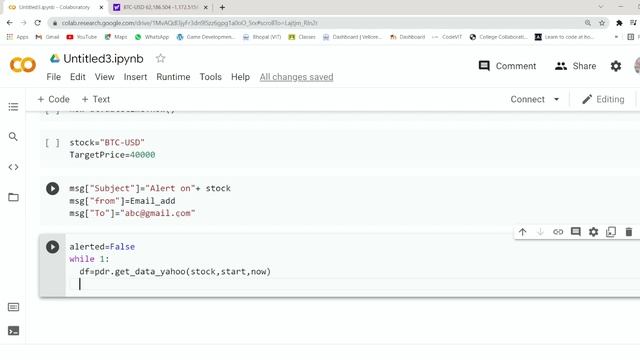The width and height of the screenshot is (640, 360).
Task: Open the code snippets icon in sidebar
Action: [13, 167]
